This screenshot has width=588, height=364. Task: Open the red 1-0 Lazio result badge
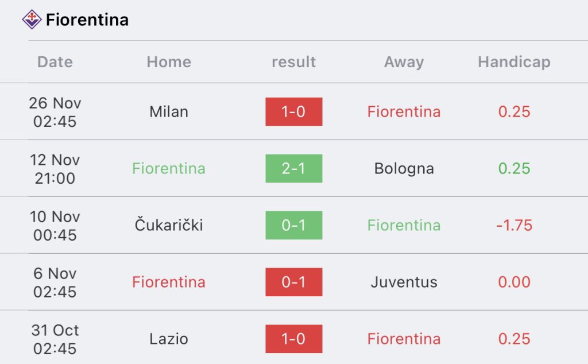tap(293, 339)
